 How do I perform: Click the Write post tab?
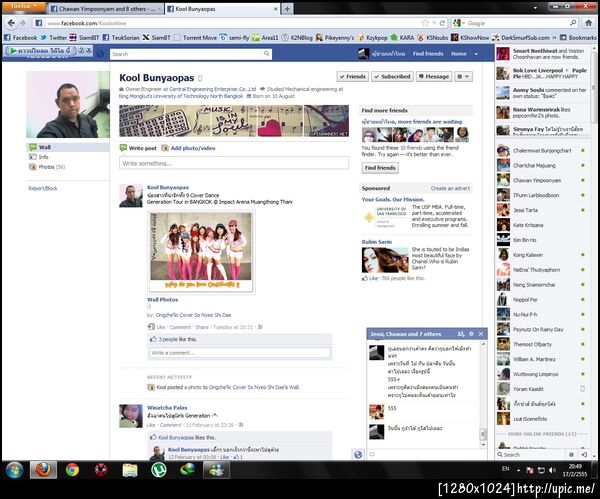pos(138,148)
